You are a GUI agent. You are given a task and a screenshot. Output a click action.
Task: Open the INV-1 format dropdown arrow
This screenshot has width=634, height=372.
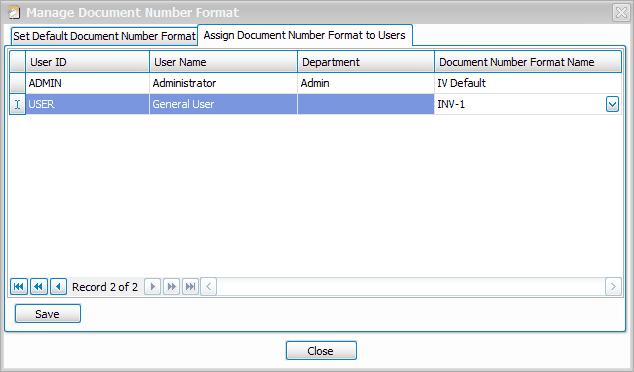click(612, 104)
